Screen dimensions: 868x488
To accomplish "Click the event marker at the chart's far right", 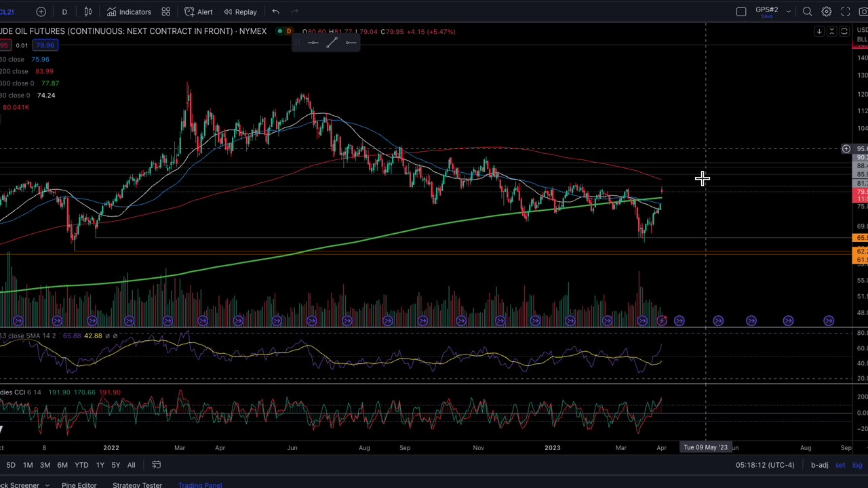I will pyautogui.click(x=829, y=321).
